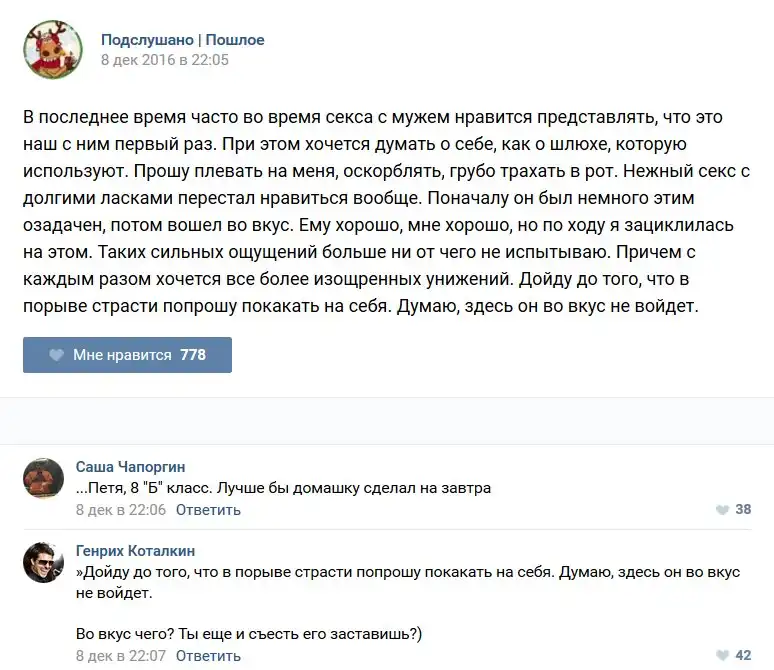Click the 42 likes count on second comment
The width and height of the screenshot is (774, 670).
pos(743,656)
